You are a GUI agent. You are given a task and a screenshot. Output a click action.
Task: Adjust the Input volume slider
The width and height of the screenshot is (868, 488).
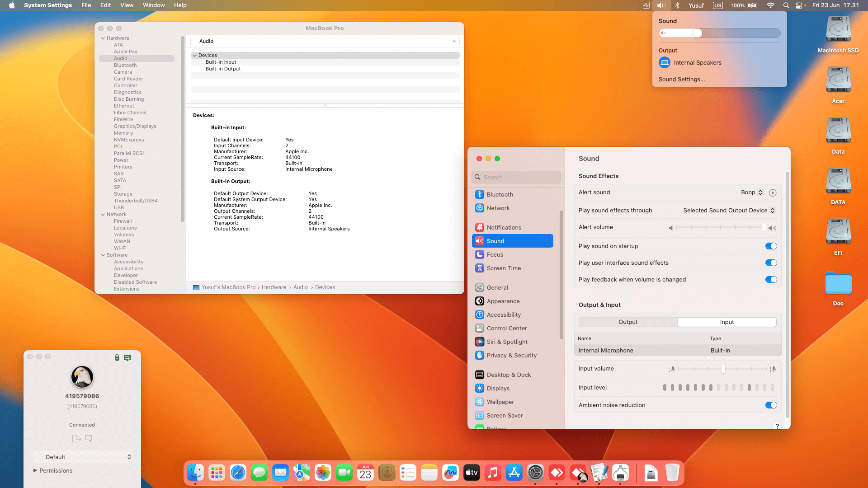722,369
